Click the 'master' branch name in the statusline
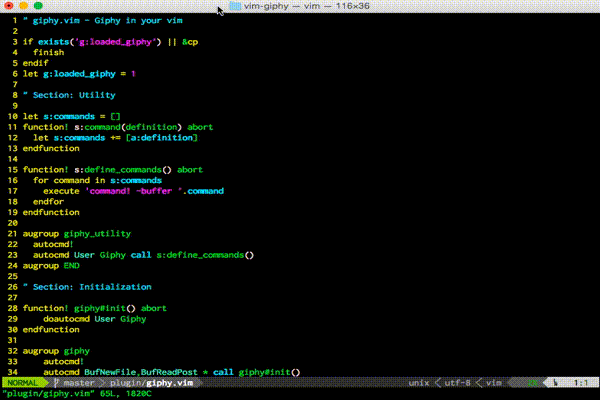The width and height of the screenshot is (600, 400). click(x=79, y=383)
